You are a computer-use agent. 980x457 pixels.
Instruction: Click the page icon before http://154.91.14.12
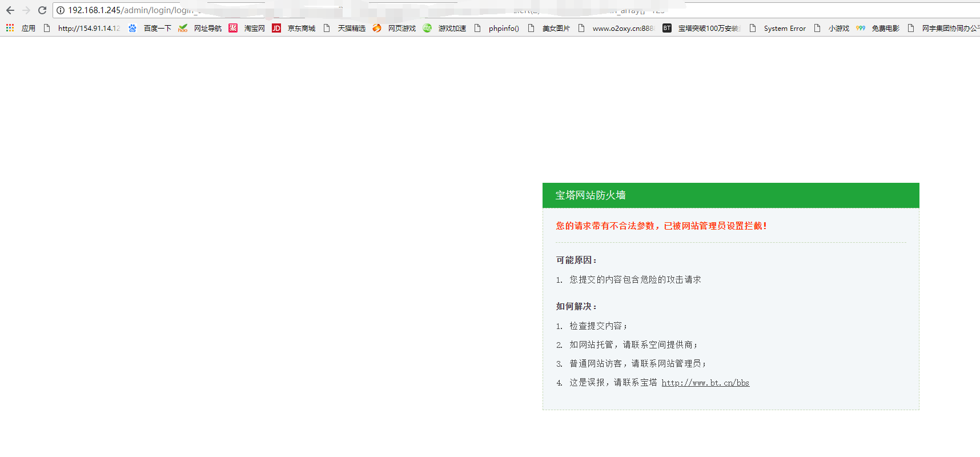coord(47,28)
